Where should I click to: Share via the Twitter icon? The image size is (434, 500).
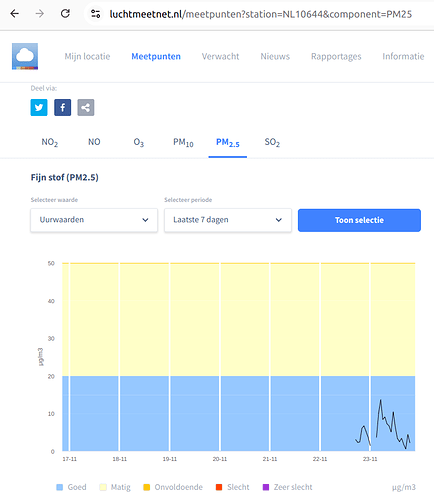39,107
